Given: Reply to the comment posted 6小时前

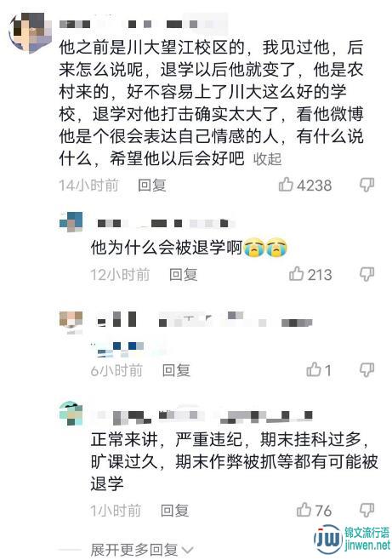Looking at the screenshot, I should click(x=176, y=370).
